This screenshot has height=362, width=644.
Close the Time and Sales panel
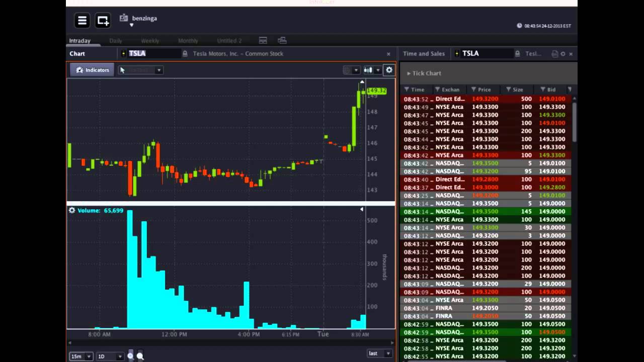point(571,54)
